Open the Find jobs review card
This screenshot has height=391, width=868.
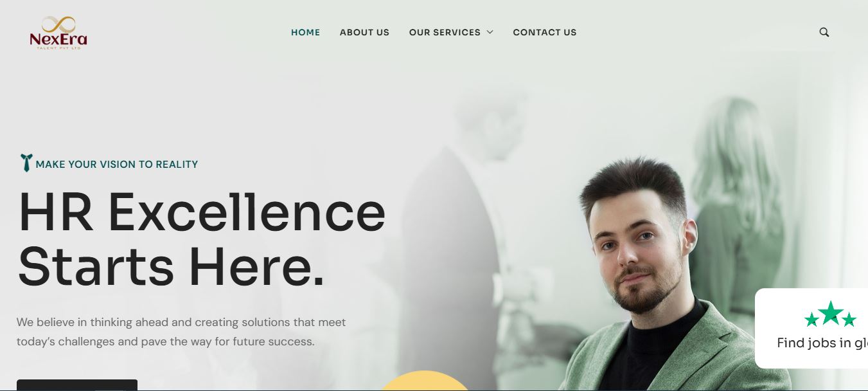pos(811,328)
